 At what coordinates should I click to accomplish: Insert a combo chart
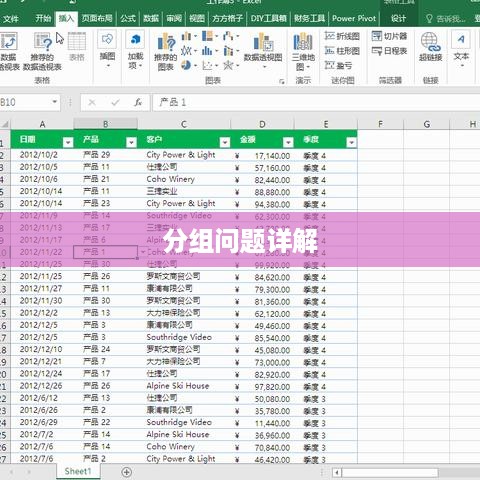(x=228, y=51)
